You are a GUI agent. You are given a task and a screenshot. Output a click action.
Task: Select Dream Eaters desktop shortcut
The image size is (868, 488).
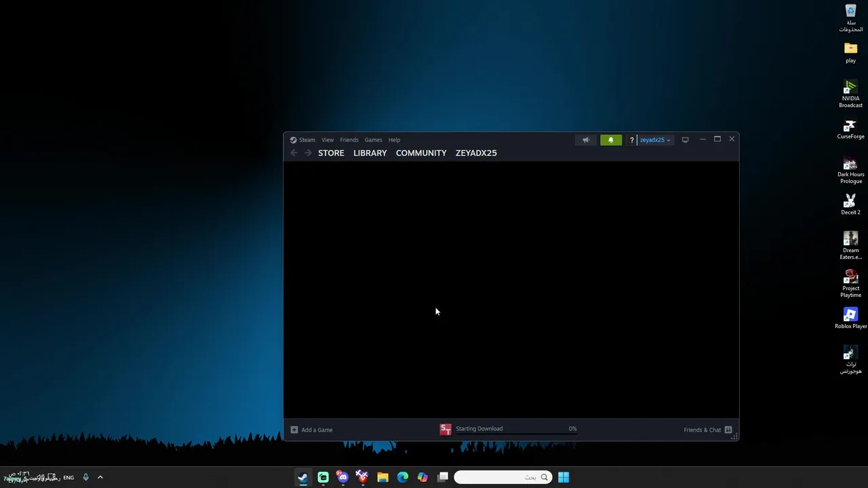pyautogui.click(x=850, y=245)
